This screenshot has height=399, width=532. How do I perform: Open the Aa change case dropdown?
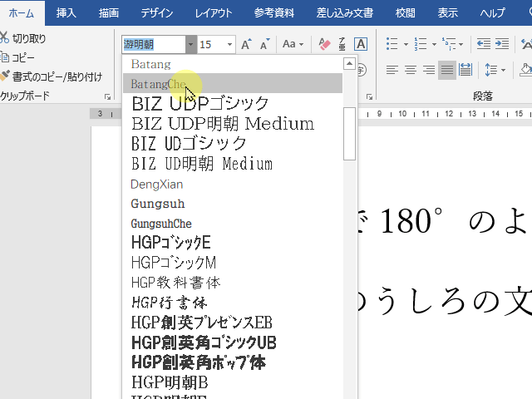click(292, 44)
